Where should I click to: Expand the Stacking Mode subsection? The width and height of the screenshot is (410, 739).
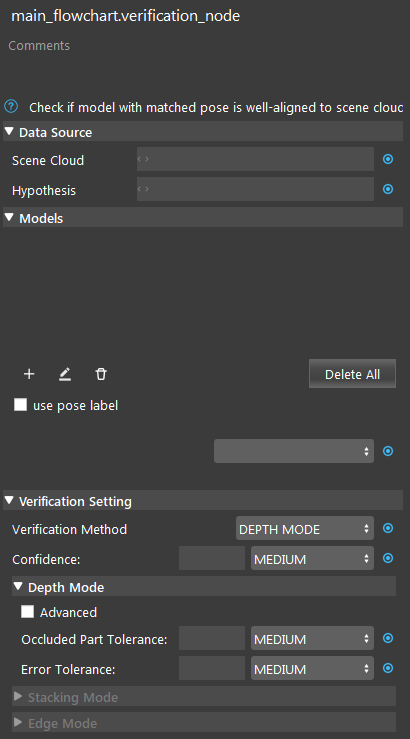pos(18,697)
